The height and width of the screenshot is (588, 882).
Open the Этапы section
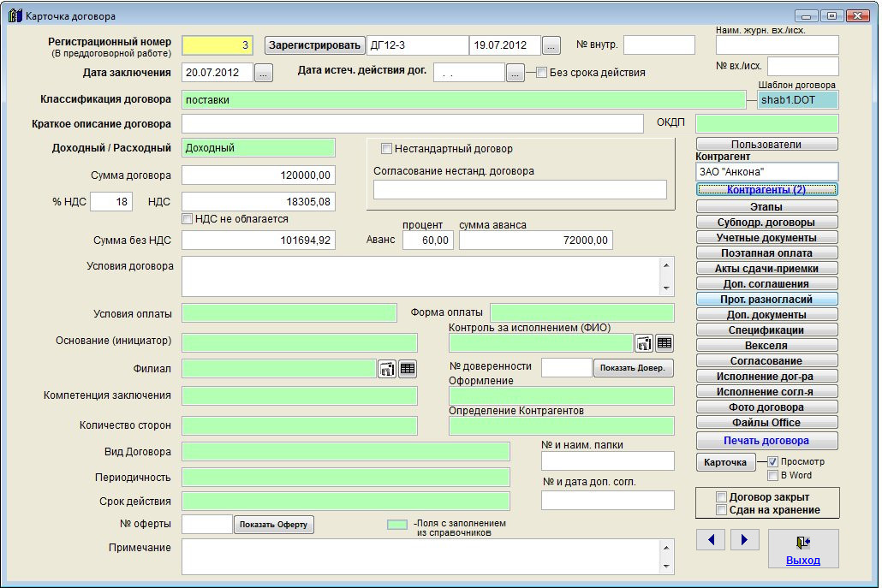[x=766, y=207]
